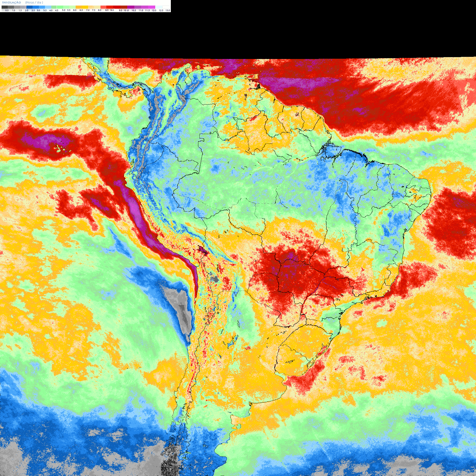476x476 pixels.
Task: Select the light green swatch between 5.5 and 6.0
Action: tap(72, 7)
